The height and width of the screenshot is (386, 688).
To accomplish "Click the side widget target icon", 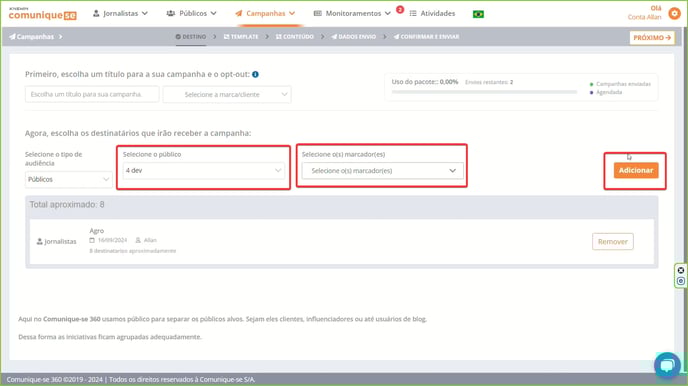I will coord(681,281).
